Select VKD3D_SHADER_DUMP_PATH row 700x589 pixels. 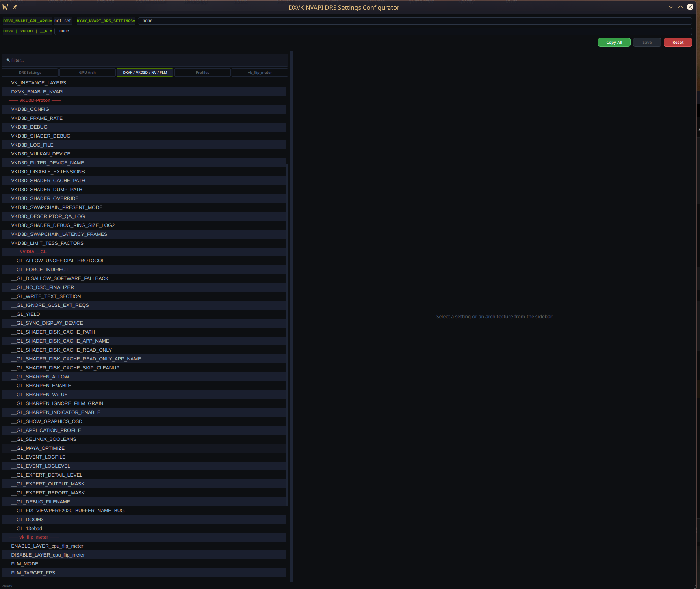(144, 190)
